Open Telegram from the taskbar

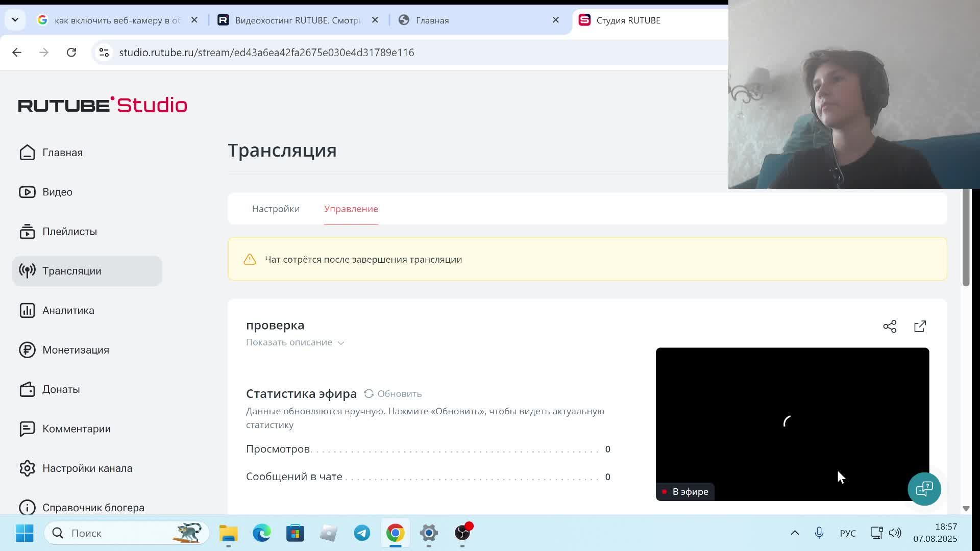(x=362, y=533)
